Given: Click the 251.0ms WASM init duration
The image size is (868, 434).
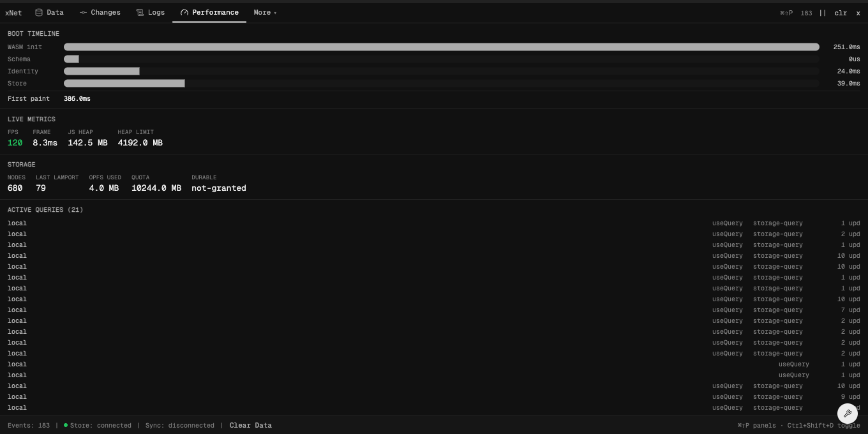Looking at the screenshot, I should tap(847, 47).
